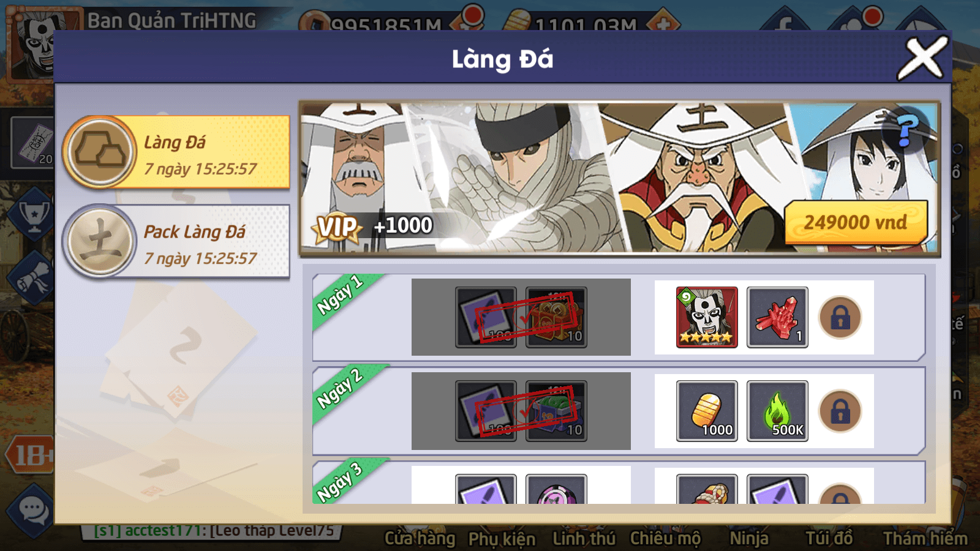Tap the Day 2 padlock icon
The height and width of the screenshot is (551, 980).
[840, 411]
